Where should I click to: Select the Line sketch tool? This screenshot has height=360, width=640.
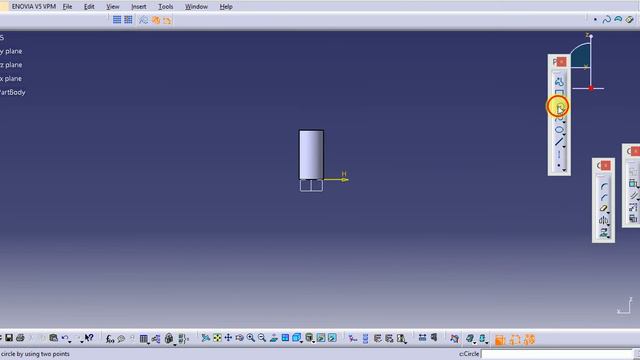point(558,142)
